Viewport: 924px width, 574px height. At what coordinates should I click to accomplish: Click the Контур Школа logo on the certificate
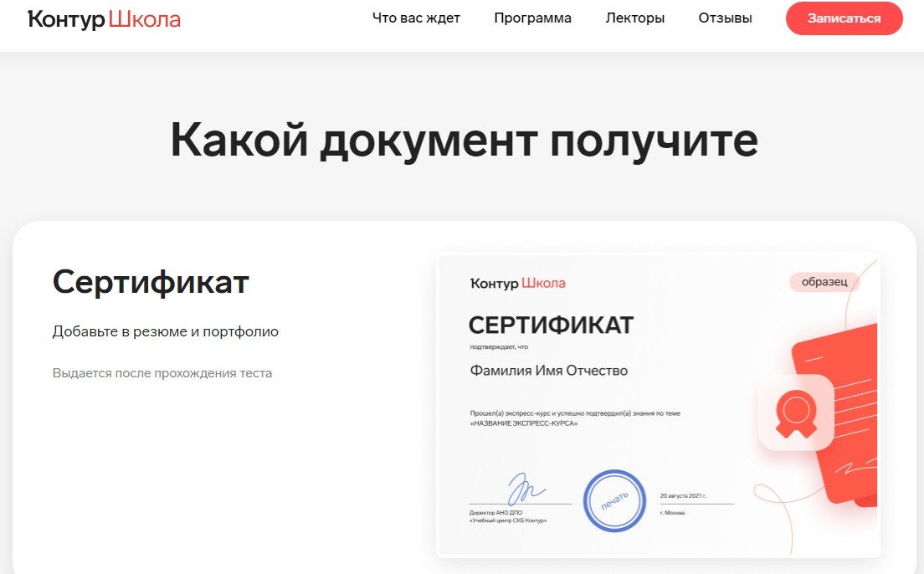[518, 284]
